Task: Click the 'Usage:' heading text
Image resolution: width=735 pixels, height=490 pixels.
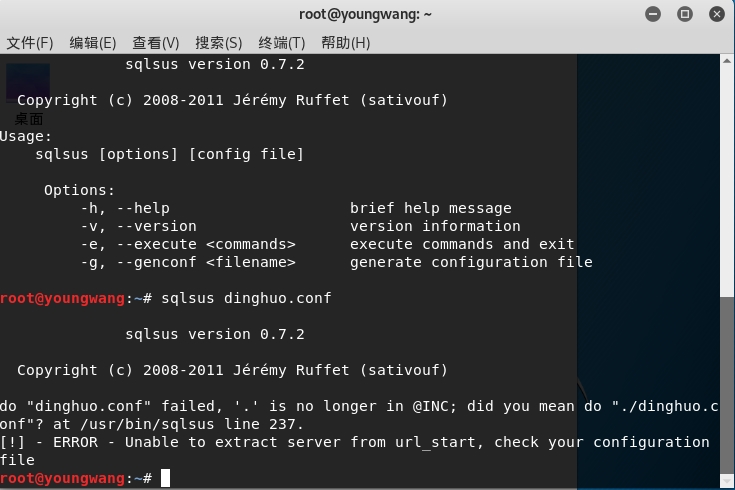Action: 26,136
